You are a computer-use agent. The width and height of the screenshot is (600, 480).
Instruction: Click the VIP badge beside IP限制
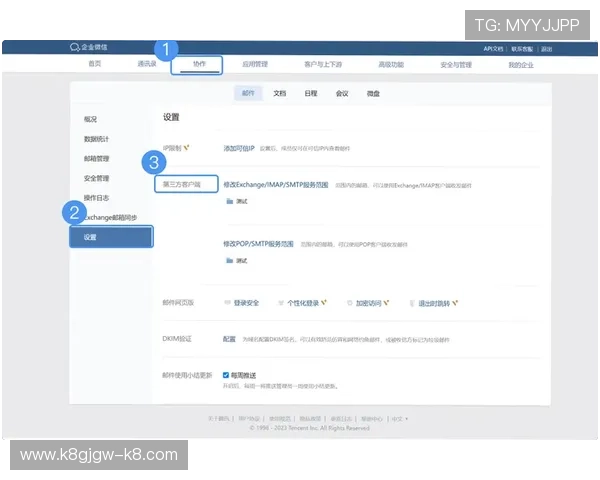click(186, 148)
